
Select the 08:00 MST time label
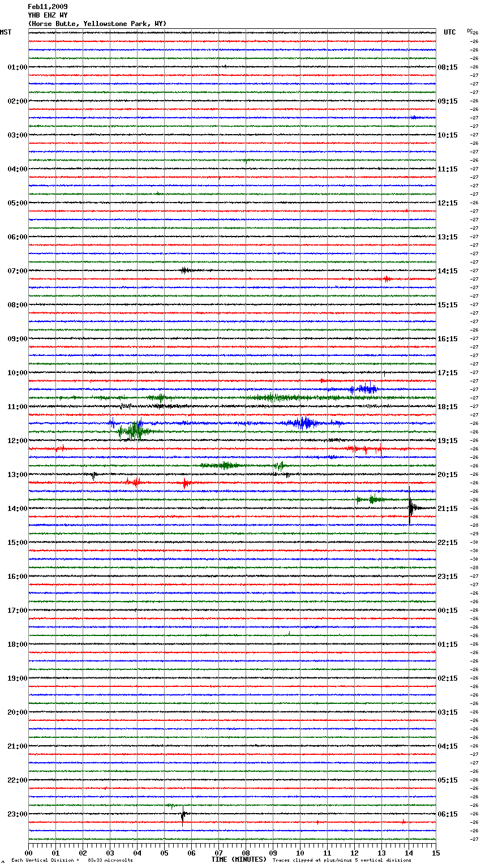(18, 305)
